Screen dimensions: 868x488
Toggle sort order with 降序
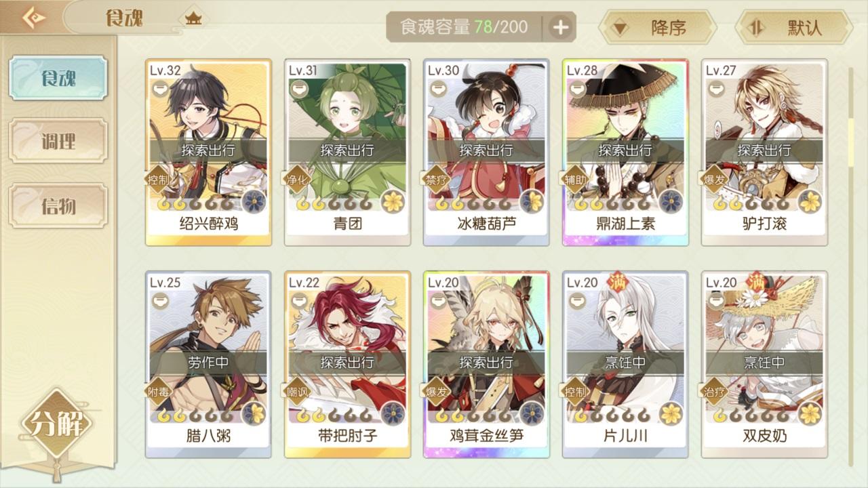coord(656,28)
